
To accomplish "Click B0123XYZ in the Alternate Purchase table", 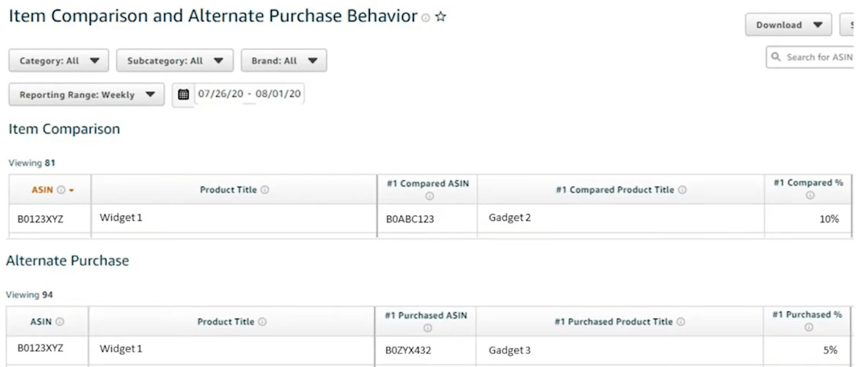I will pos(40,348).
